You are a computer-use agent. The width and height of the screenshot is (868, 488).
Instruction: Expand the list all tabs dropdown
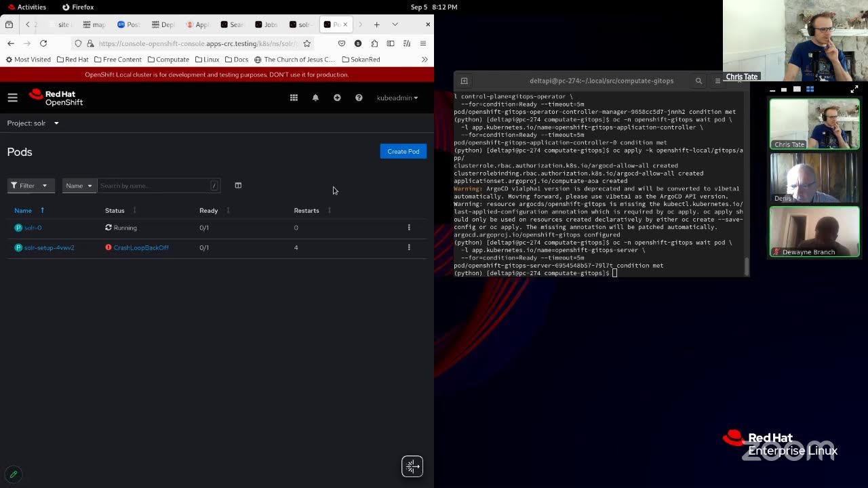click(x=395, y=24)
